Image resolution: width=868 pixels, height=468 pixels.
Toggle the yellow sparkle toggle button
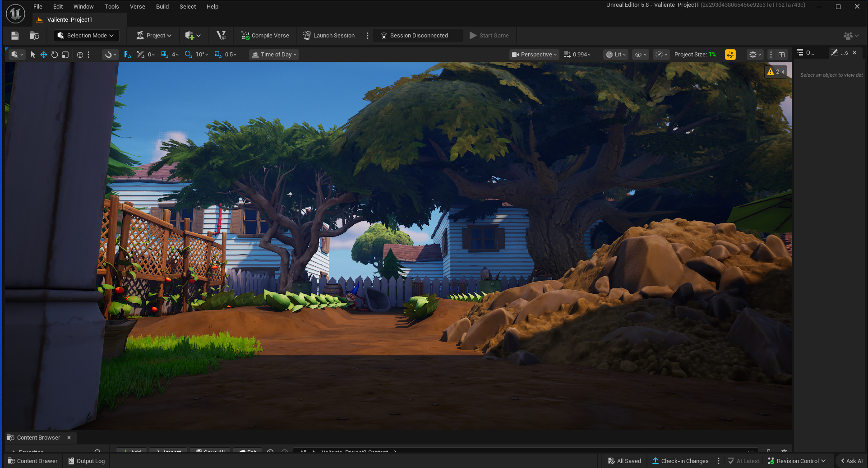tap(730, 55)
